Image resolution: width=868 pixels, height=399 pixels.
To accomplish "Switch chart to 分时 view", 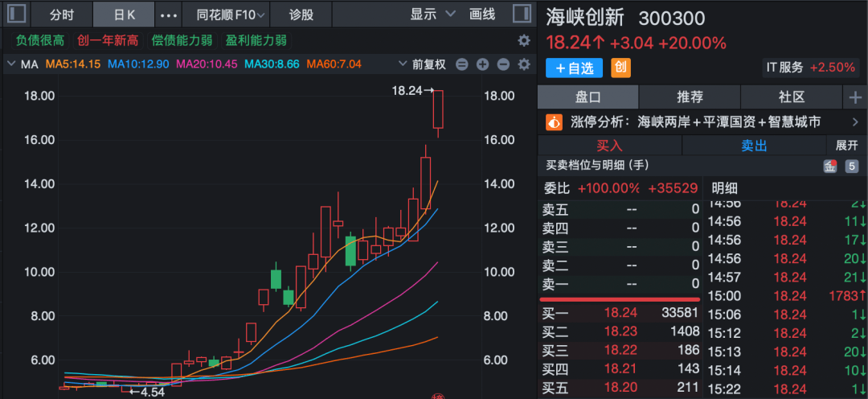I will click(61, 14).
